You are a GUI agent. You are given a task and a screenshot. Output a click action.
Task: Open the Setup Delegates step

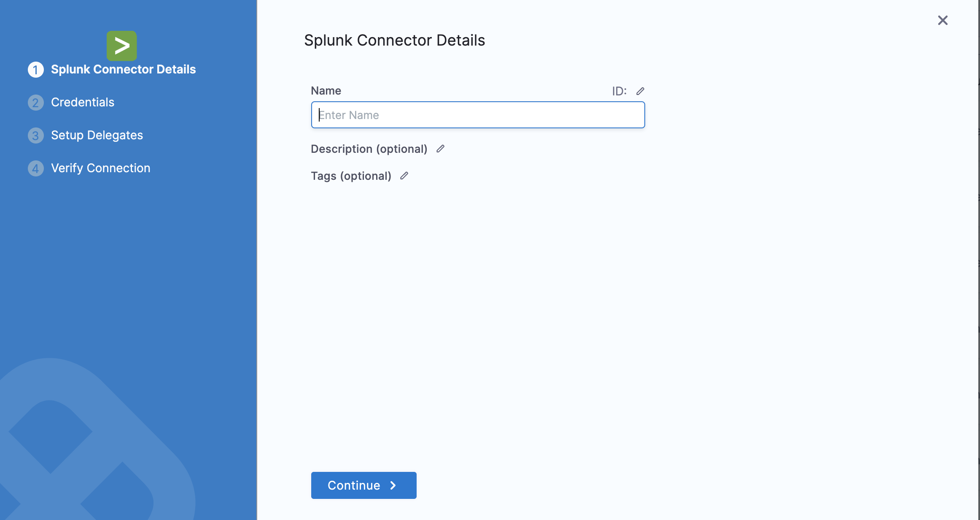click(97, 135)
